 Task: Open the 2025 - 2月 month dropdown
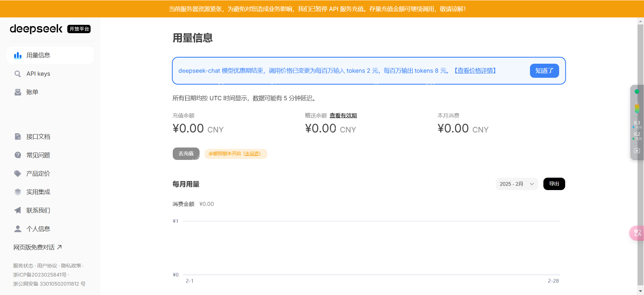coord(517,184)
